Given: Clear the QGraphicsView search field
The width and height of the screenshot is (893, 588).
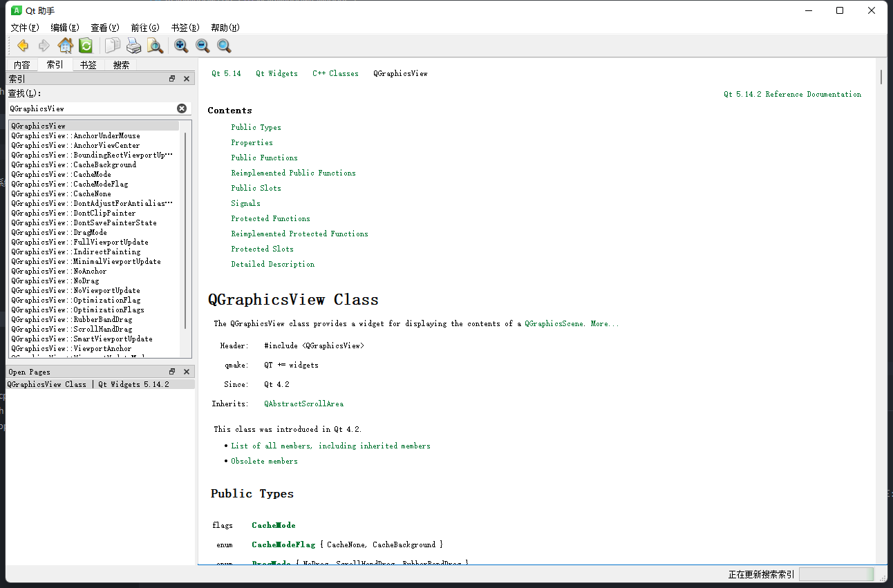Looking at the screenshot, I should pos(182,108).
